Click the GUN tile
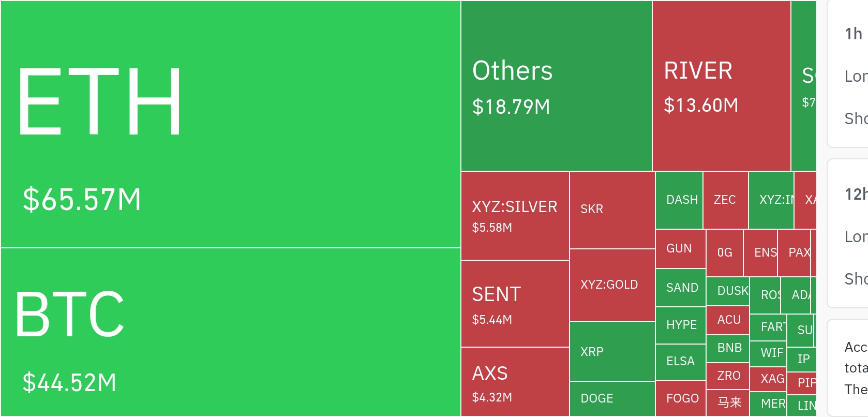The height and width of the screenshot is (417, 868). [680, 249]
